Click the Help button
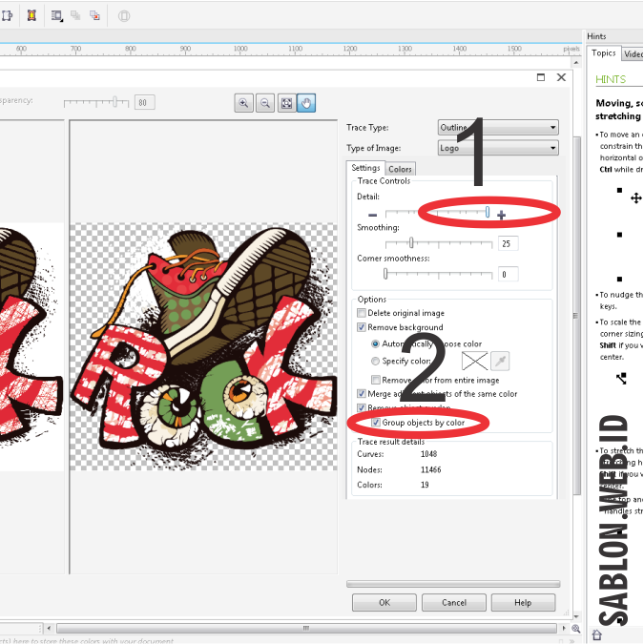 point(523,603)
